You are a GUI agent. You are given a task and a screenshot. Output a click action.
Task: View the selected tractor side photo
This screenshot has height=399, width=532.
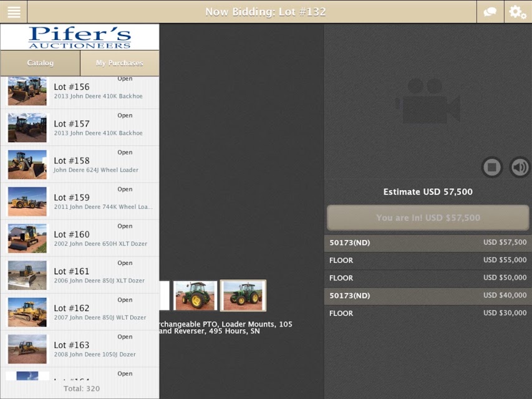[x=243, y=296]
